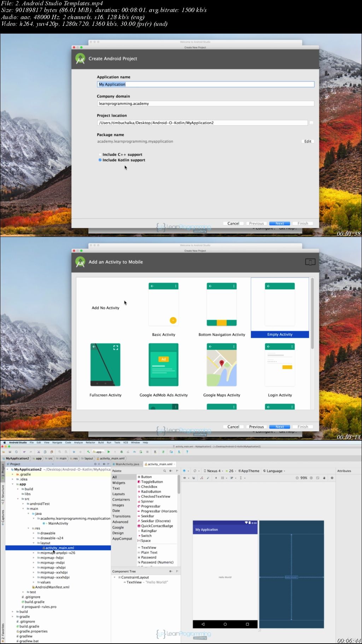Click the Recents square on device preview
The height and width of the screenshot is (644, 362).
point(247,624)
